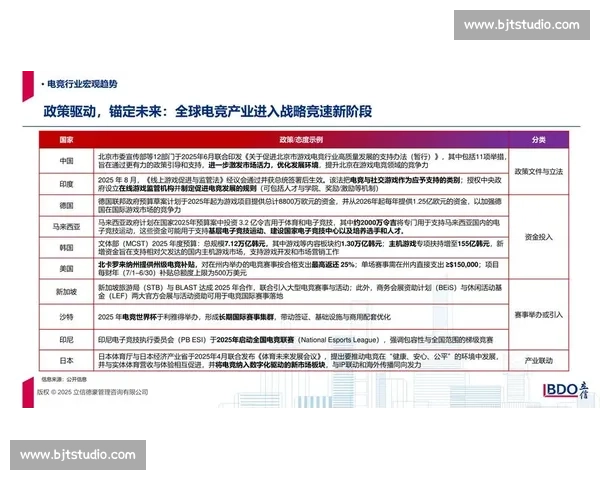Viewport: 600px width, 480px height.
Task: Click the 政策文件与立法 category cell
Action: [538, 171]
